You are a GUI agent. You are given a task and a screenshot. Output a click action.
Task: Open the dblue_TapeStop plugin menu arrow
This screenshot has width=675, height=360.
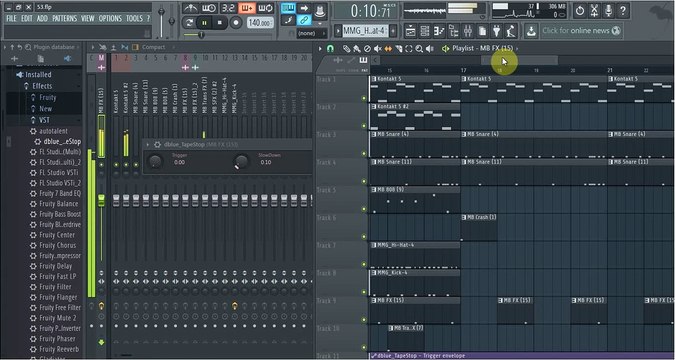tap(148, 145)
